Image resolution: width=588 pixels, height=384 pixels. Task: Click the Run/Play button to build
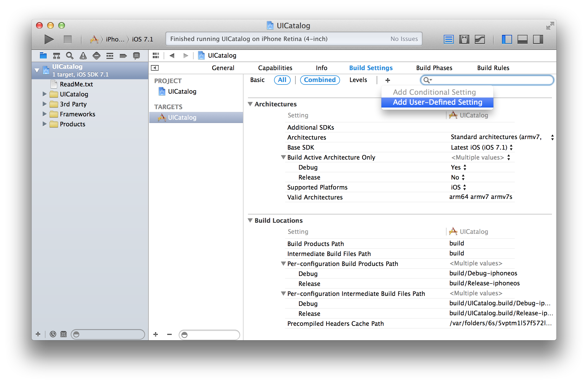[x=49, y=39]
